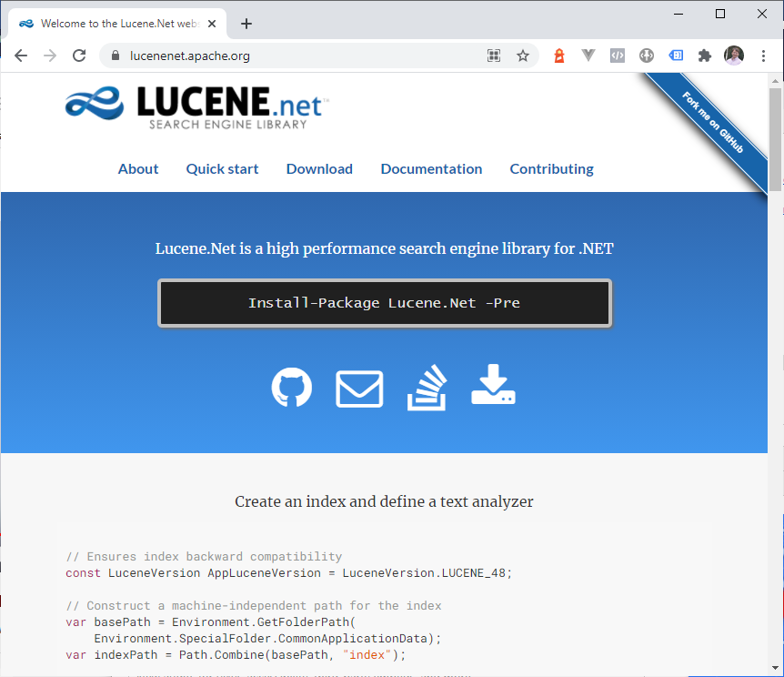This screenshot has width=784, height=677.
Task: Open the Quick start page
Action: click(x=222, y=169)
